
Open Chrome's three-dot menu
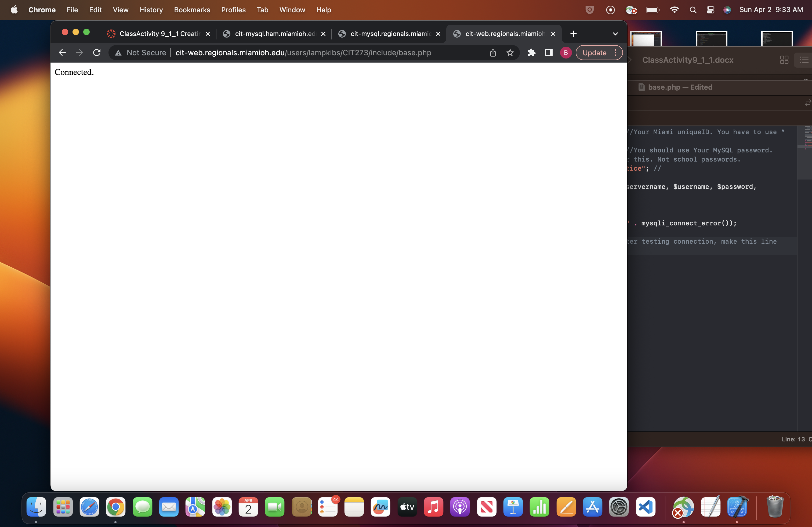point(615,53)
